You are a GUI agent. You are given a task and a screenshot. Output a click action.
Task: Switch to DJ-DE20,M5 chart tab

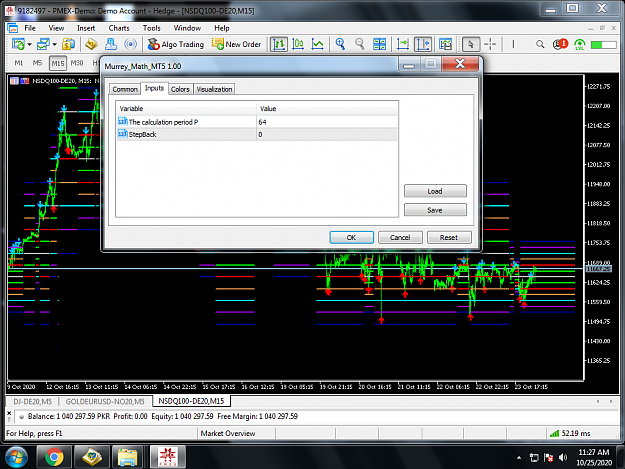pos(33,401)
